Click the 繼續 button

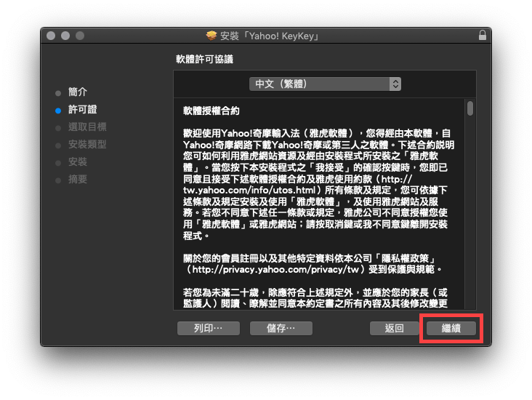point(451,328)
